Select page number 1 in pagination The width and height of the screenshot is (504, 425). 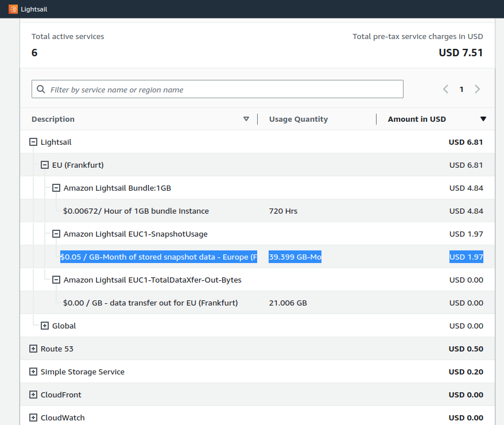point(461,89)
